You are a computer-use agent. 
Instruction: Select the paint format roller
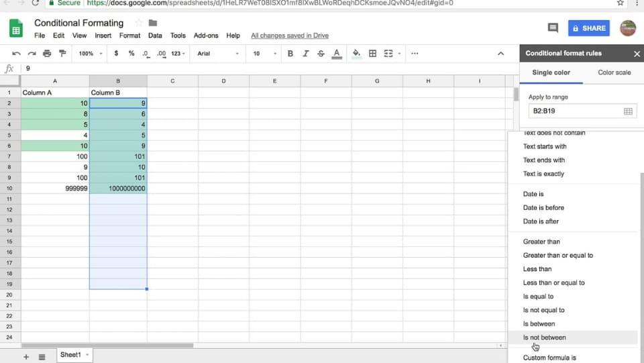pyautogui.click(x=62, y=54)
